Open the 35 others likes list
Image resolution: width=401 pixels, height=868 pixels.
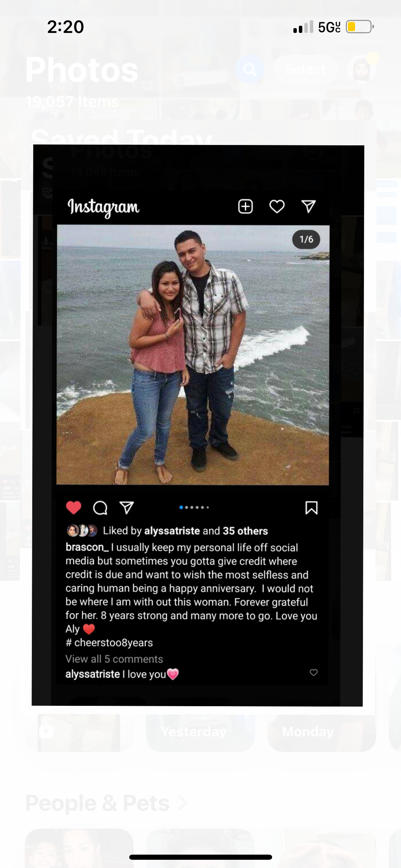coord(245,531)
